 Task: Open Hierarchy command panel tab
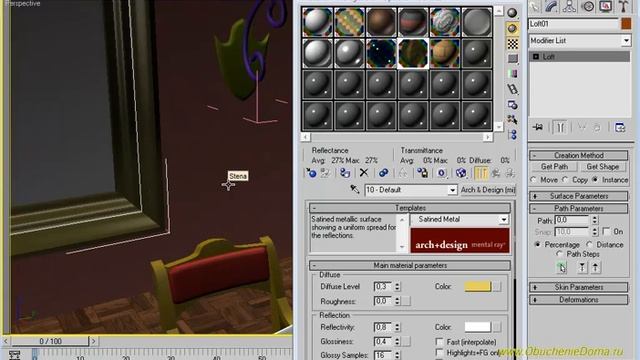(569, 6)
